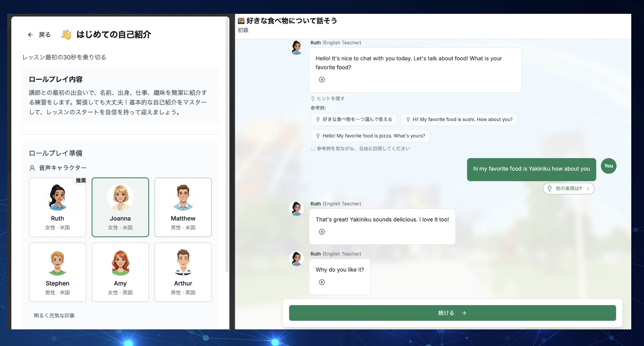Viewport: 644px width, 346px height.
Task: Click the left panel vertical scrollbar
Action: click(x=227, y=143)
